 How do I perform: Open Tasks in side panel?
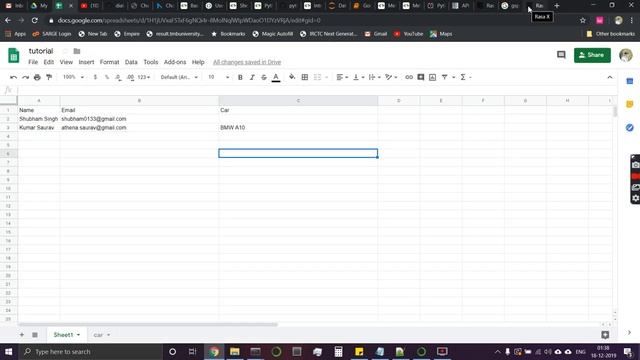[630, 128]
